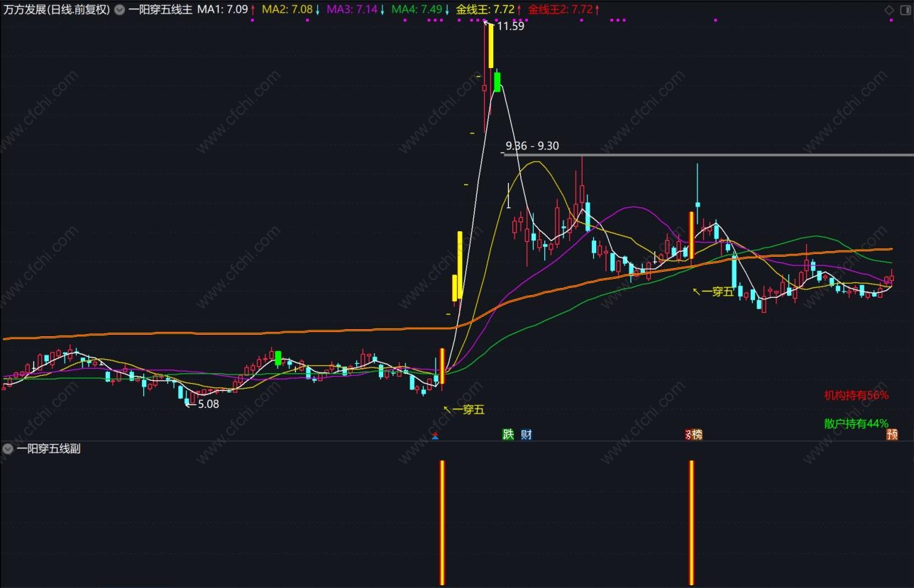
Task: Open the 一阳穿五线主 indicator dropdown
Action: (119, 10)
